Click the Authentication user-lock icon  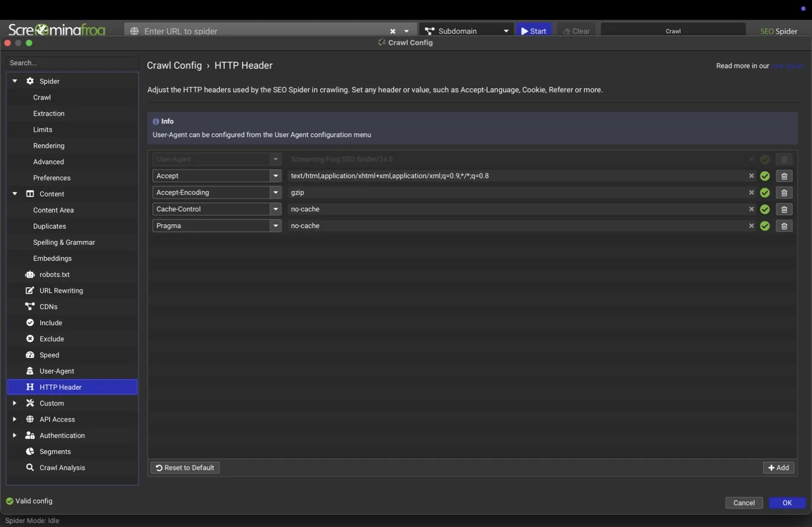(30, 435)
